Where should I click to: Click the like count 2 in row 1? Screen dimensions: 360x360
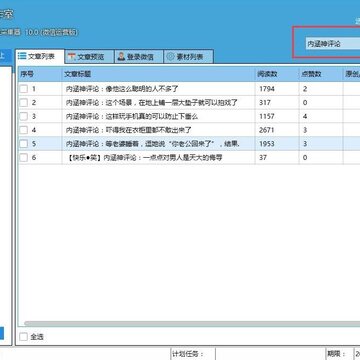click(305, 89)
